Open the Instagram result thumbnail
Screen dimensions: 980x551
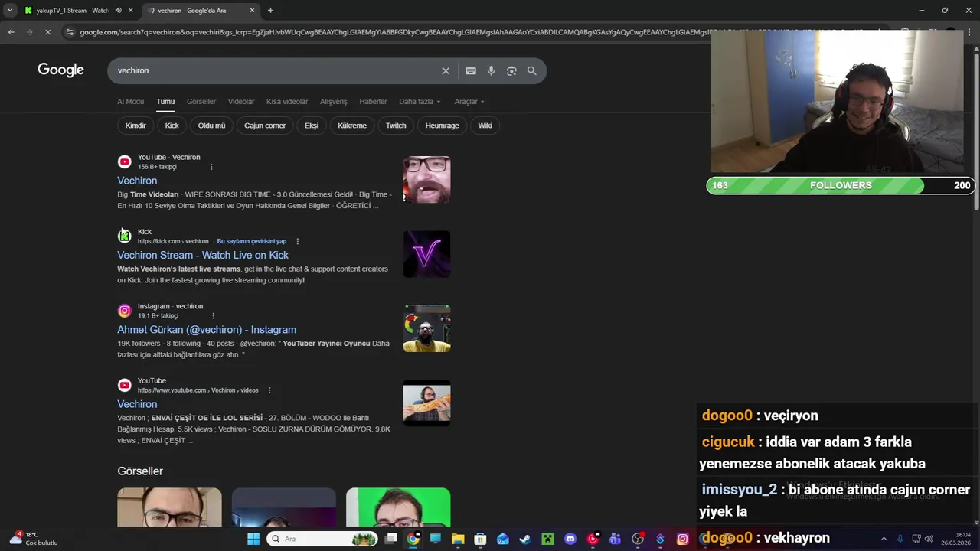(x=426, y=328)
